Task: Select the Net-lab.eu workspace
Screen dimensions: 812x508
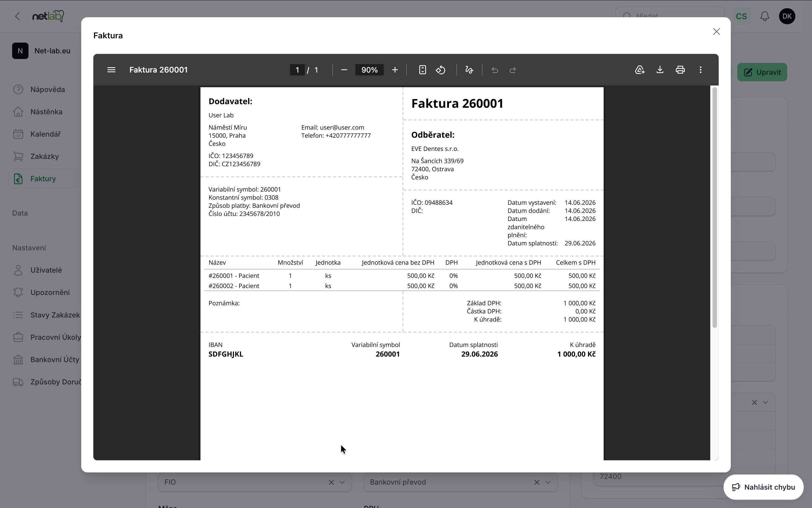Action: click(x=41, y=51)
